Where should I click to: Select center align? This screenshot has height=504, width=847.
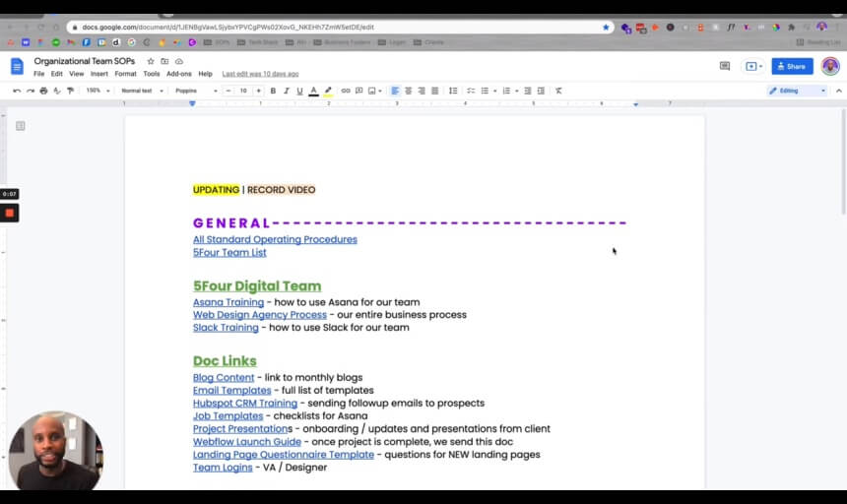pos(409,91)
